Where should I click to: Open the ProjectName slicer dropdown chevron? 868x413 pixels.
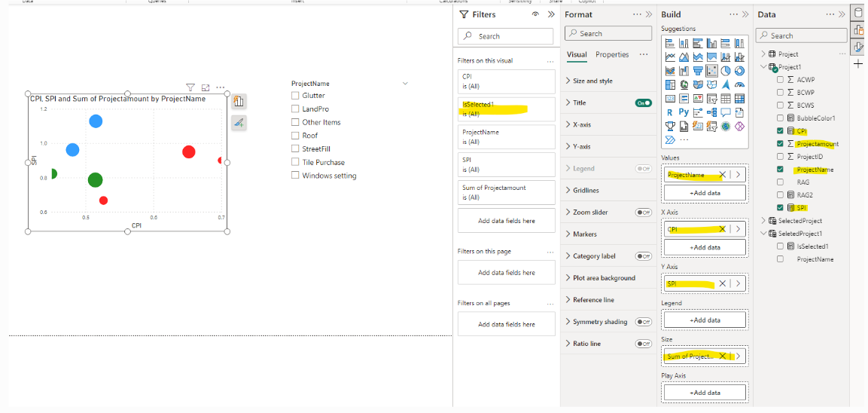pos(405,83)
